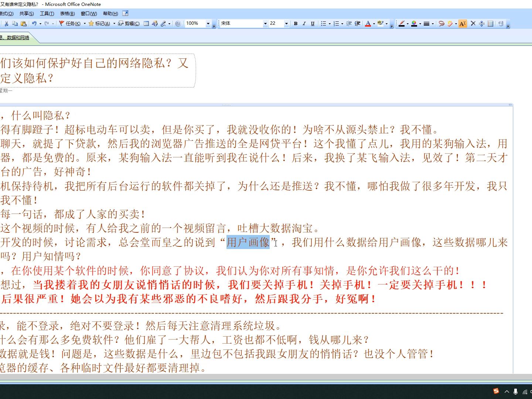
Task: Toggle the rule lines icon
Action: [x=490, y=23]
